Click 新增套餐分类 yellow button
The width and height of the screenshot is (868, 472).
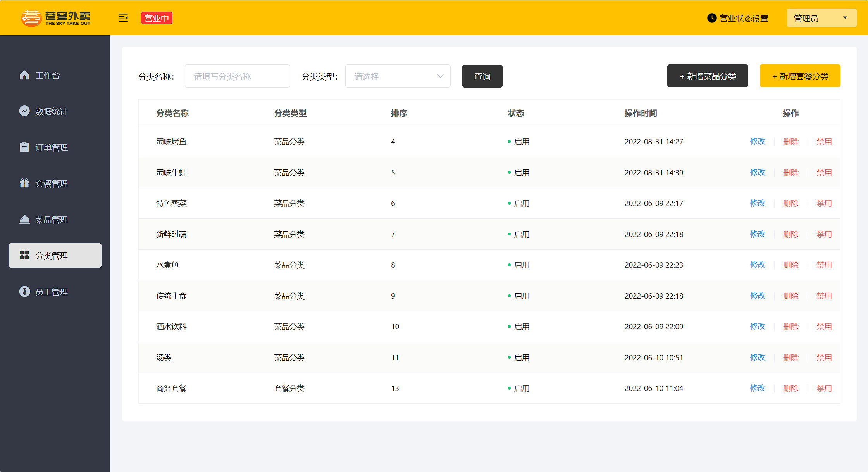tap(800, 76)
